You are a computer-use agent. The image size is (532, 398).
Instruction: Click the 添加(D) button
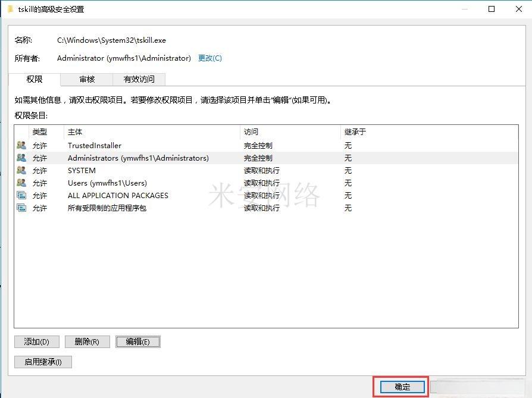[37, 341]
